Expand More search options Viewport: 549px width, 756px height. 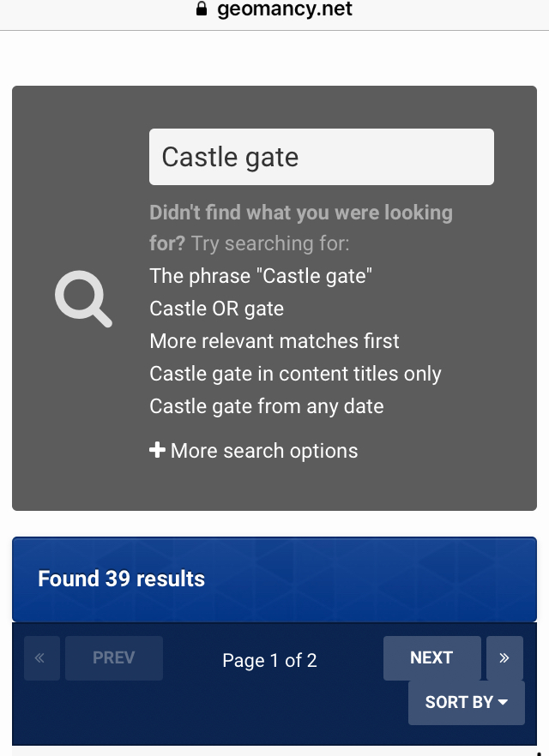[x=263, y=451]
